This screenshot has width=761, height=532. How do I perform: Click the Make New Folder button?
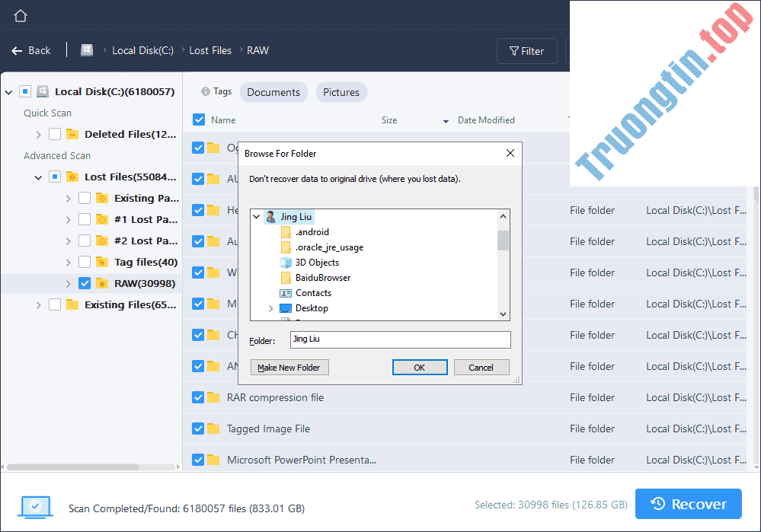coord(289,367)
